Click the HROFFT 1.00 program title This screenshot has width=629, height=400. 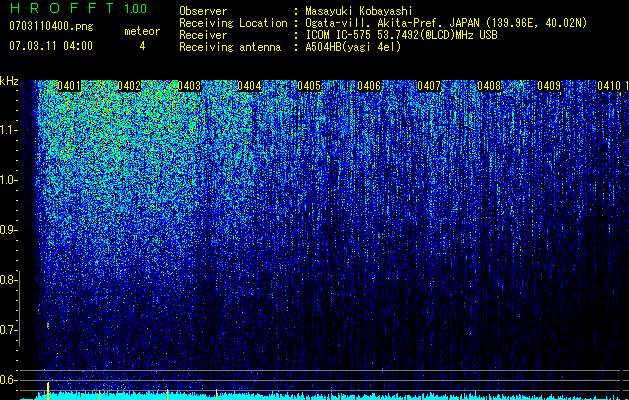79,8
